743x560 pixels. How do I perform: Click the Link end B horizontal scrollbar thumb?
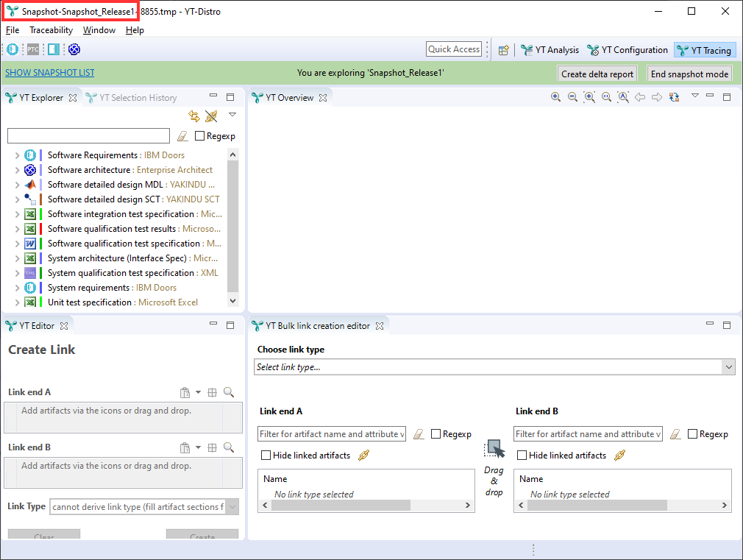[597, 506]
